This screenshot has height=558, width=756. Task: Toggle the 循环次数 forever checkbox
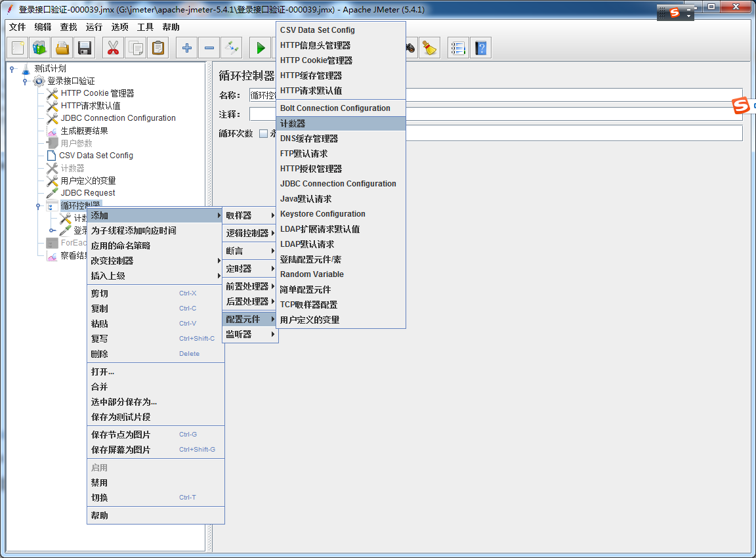point(263,134)
